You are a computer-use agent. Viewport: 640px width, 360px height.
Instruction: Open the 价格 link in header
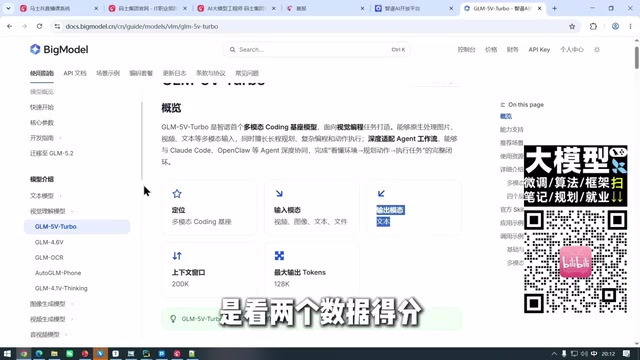pyautogui.click(x=491, y=49)
